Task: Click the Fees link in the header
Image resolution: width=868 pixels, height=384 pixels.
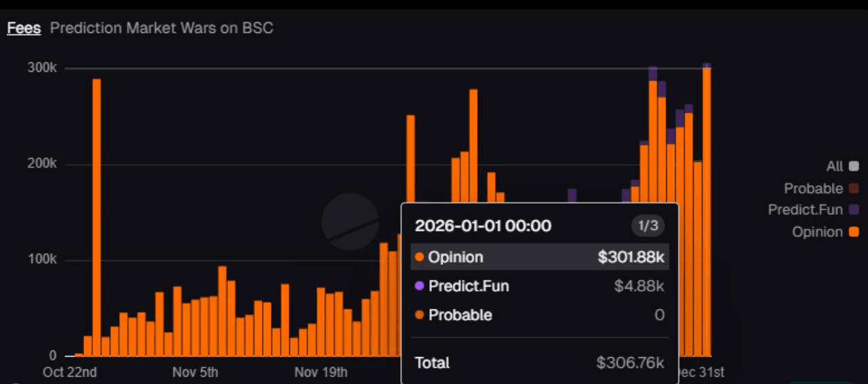Action: (x=24, y=28)
